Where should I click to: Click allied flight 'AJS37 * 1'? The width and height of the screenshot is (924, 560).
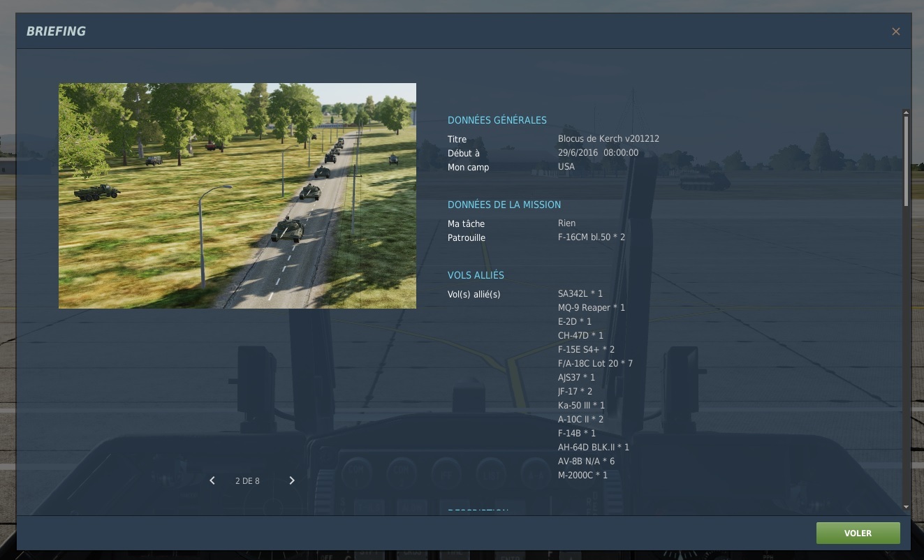(x=577, y=378)
